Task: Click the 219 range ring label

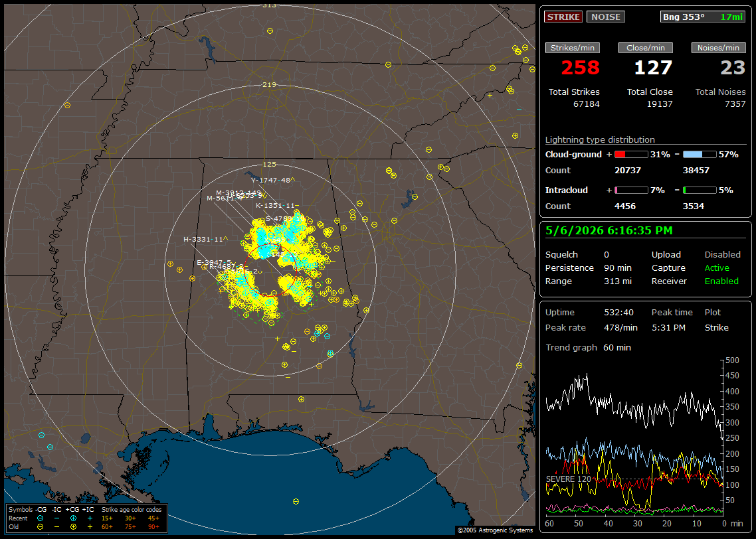Action: (269, 85)
